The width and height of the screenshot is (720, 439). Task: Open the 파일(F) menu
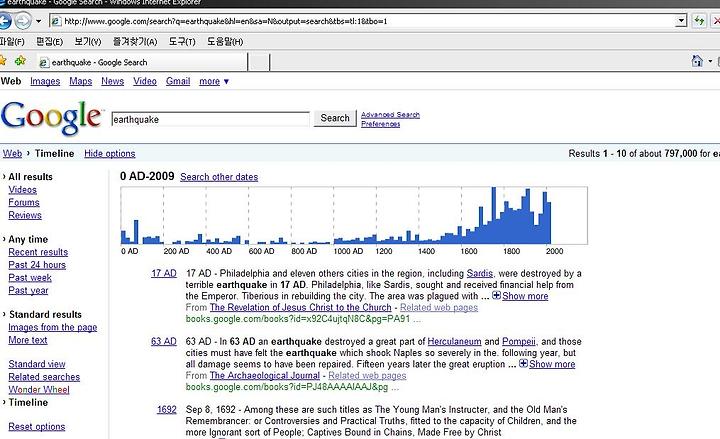point(12,42)
